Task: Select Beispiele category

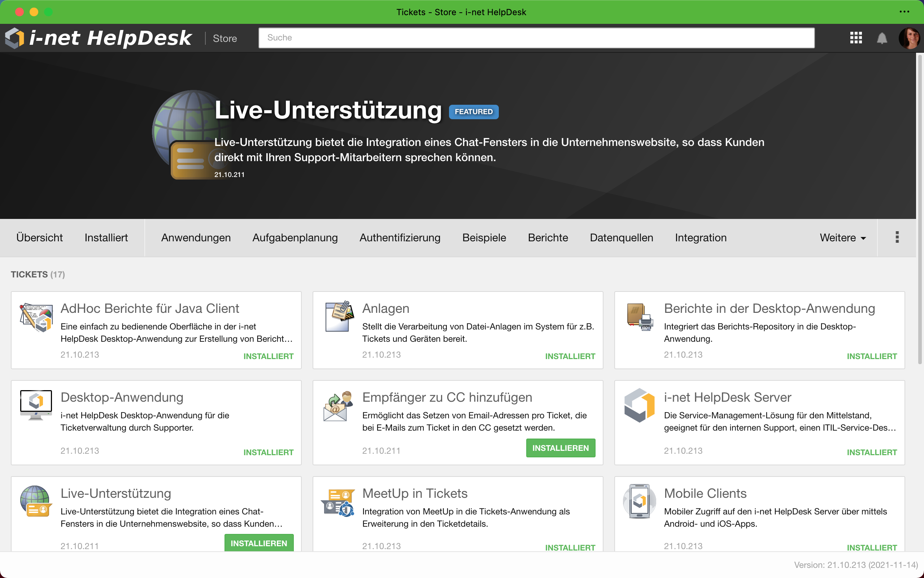Action: [x=484, y=238]
